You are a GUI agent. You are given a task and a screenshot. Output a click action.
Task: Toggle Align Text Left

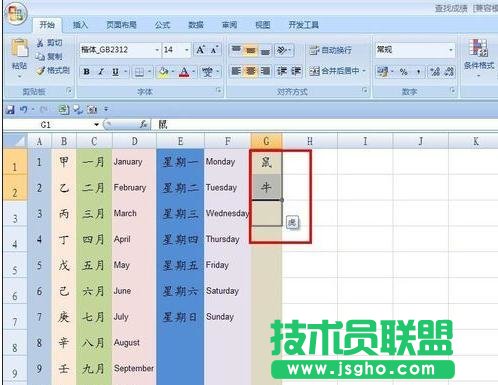(236, 71)
